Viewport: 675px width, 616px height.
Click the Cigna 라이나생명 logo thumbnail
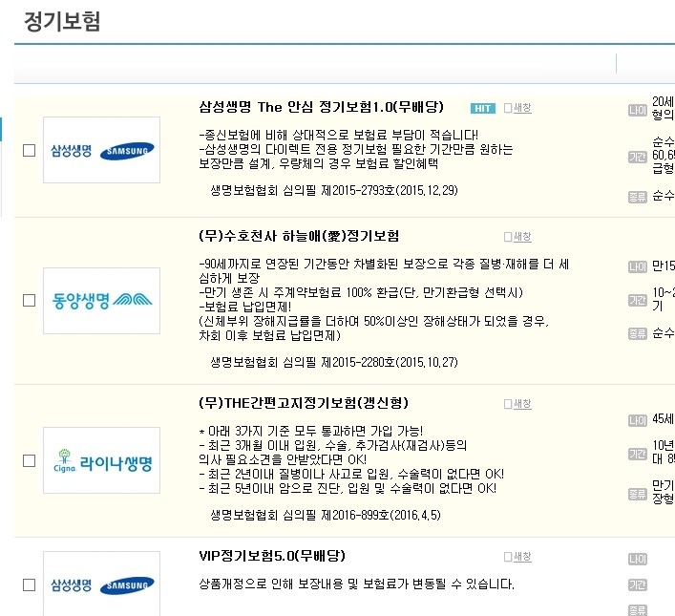pos(101,460)
